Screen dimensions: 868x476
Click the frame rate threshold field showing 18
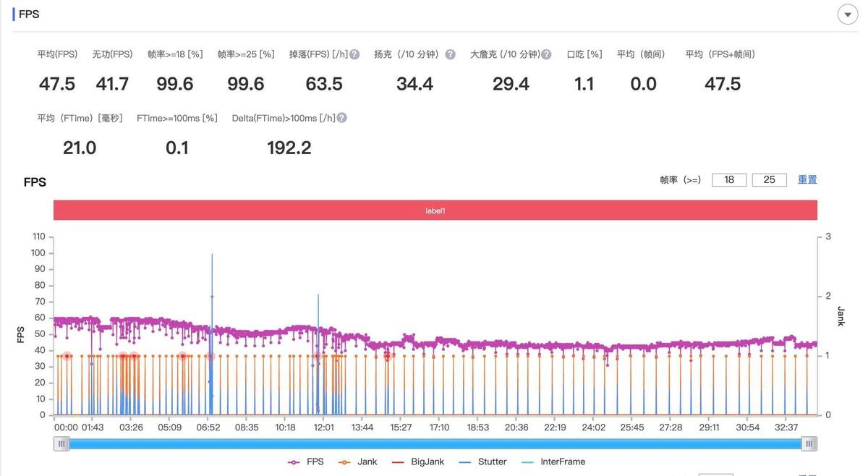(x=729, y=179)
